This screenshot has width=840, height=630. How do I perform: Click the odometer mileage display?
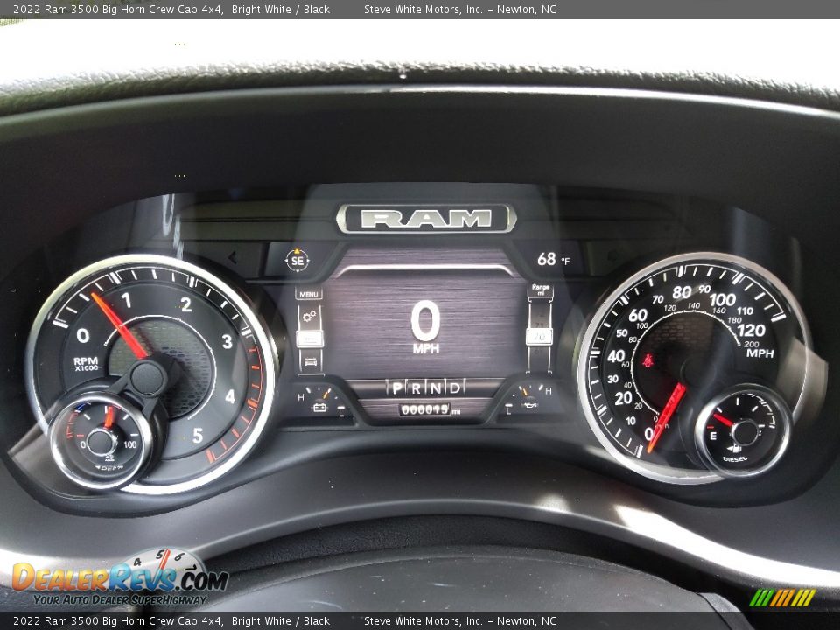(426, 409)
